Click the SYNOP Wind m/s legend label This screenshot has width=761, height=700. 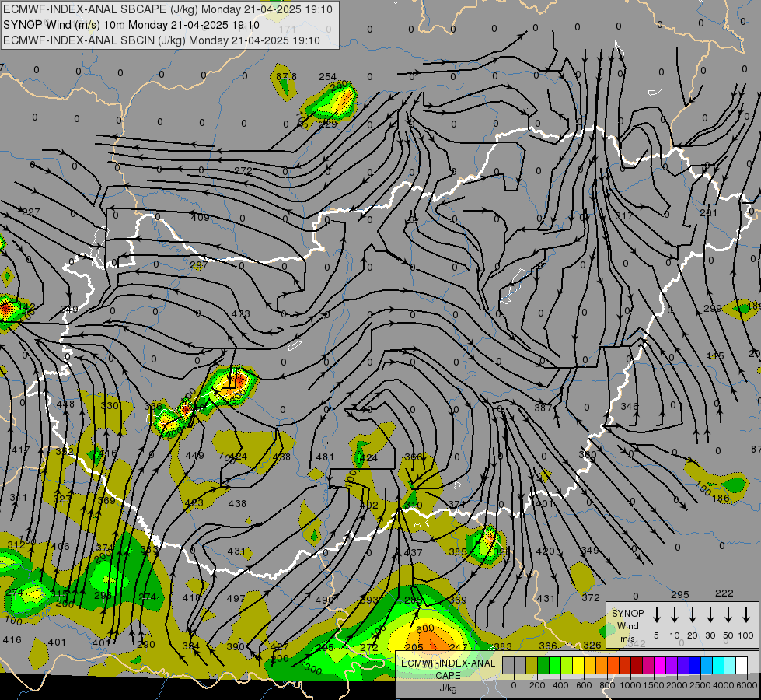click(x=627, y=625)
